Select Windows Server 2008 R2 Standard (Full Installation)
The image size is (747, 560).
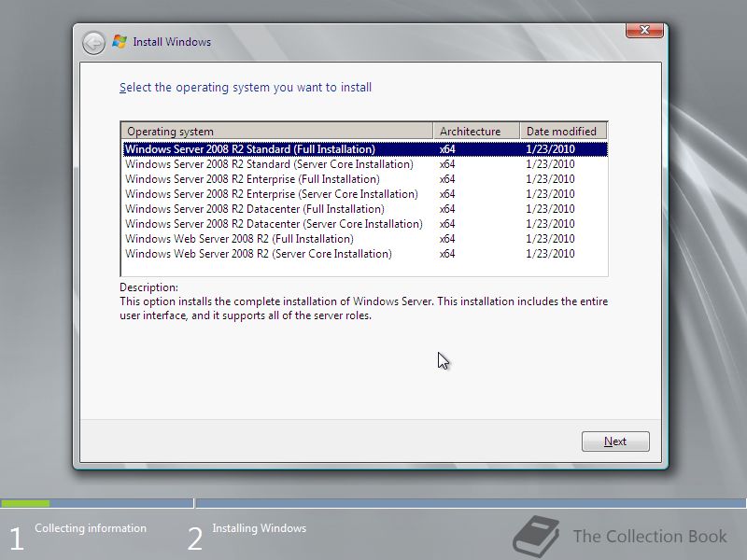pos(365,149)
